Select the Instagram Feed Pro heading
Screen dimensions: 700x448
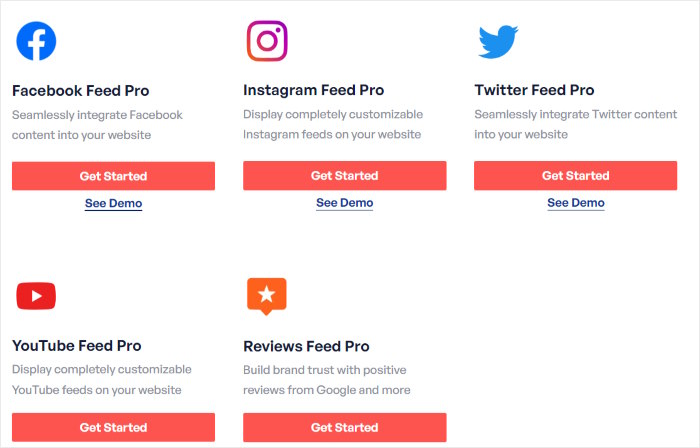pos(313,90)
